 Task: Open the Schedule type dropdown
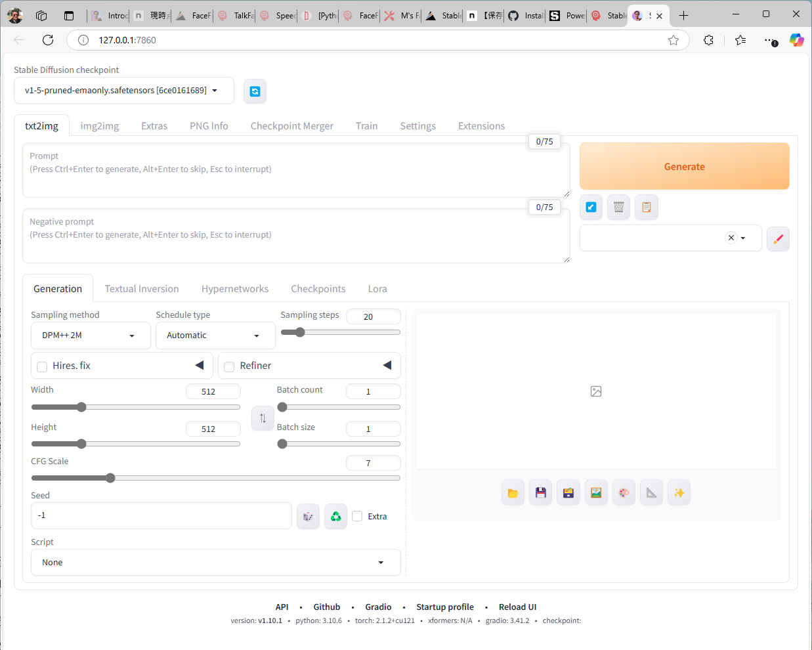pyautogui.click(x=215, y=336)
